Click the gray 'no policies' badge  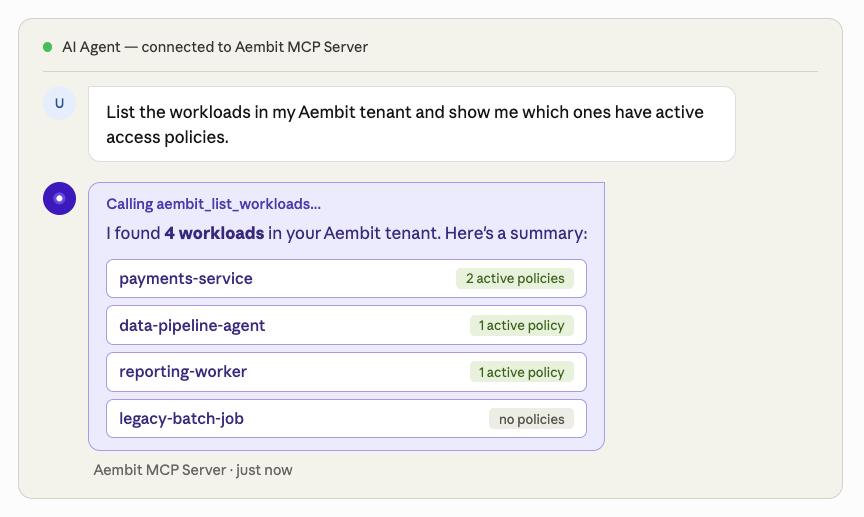531,419
